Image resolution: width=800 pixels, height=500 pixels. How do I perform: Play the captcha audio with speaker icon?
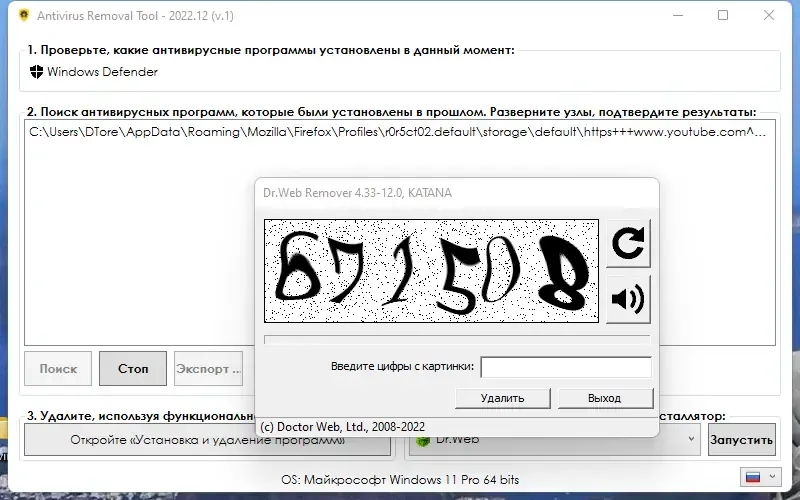coord(628,299)
